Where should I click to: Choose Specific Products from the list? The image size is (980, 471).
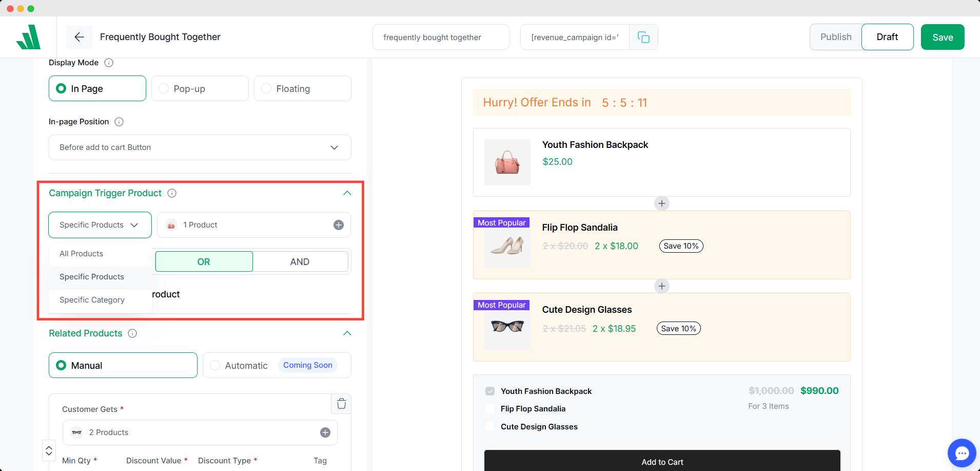pos(101,277)
